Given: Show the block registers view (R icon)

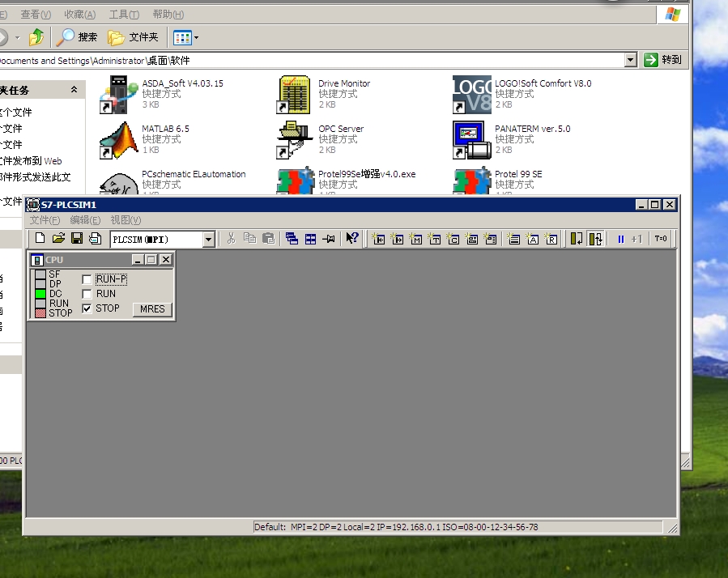Looking at the screenshot, I should point(551,239).
